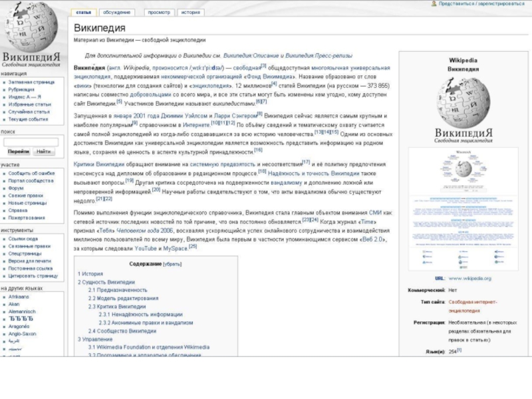Open 'Индекс А — Я' sidebar link
Viewport: 532px width, 399px height.
(25, 97)
